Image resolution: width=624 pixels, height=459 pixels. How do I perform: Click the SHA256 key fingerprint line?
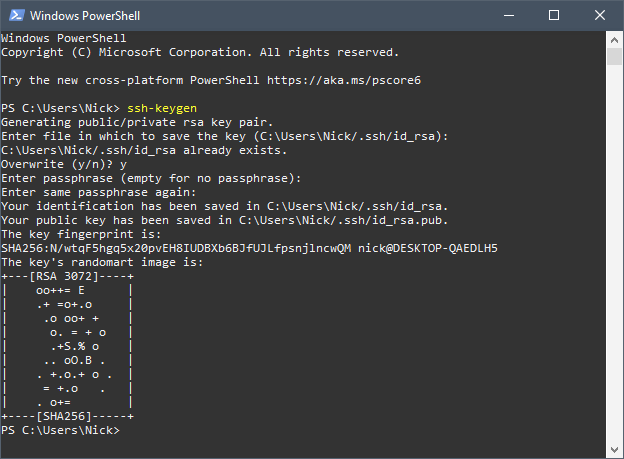[249, 248]
